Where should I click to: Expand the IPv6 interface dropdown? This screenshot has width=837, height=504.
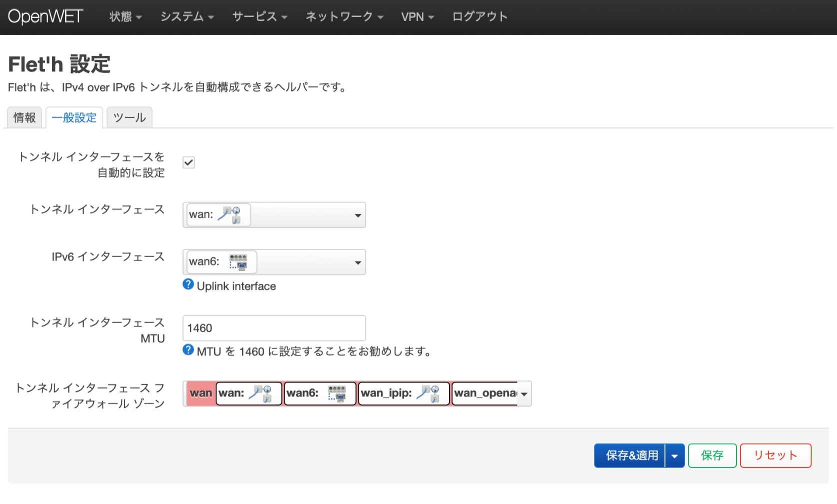pyautogui.click(x=357, y=262)
